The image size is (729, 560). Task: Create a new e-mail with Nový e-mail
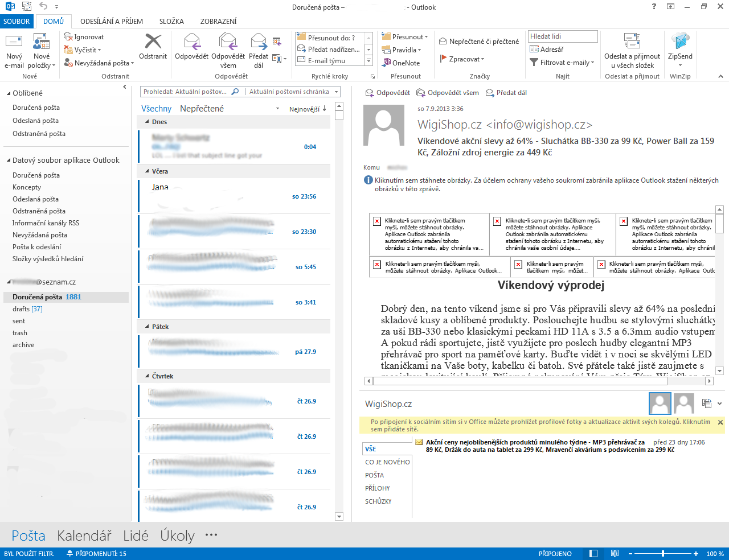14,51
